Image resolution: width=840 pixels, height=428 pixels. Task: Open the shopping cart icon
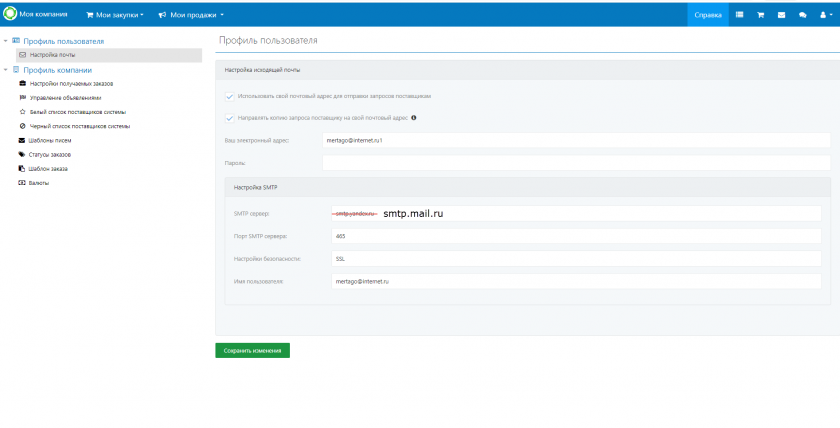point(760,15)
